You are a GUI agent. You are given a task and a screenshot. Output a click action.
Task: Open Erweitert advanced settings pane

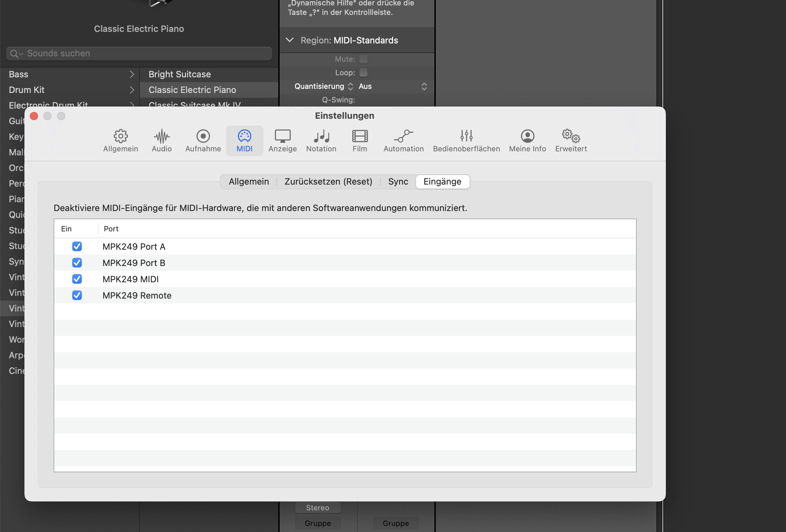point(571,140)
